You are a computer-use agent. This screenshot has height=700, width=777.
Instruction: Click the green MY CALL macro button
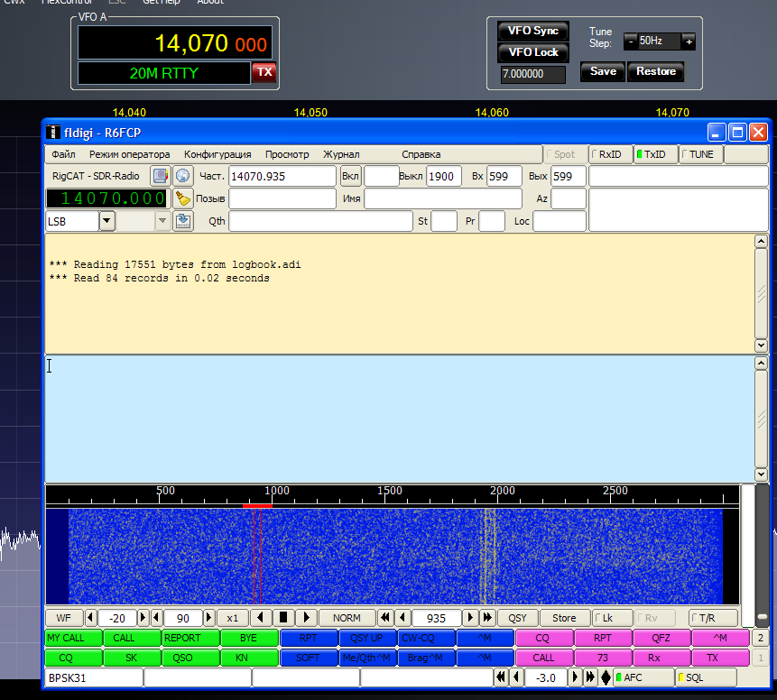pos(72,638)
